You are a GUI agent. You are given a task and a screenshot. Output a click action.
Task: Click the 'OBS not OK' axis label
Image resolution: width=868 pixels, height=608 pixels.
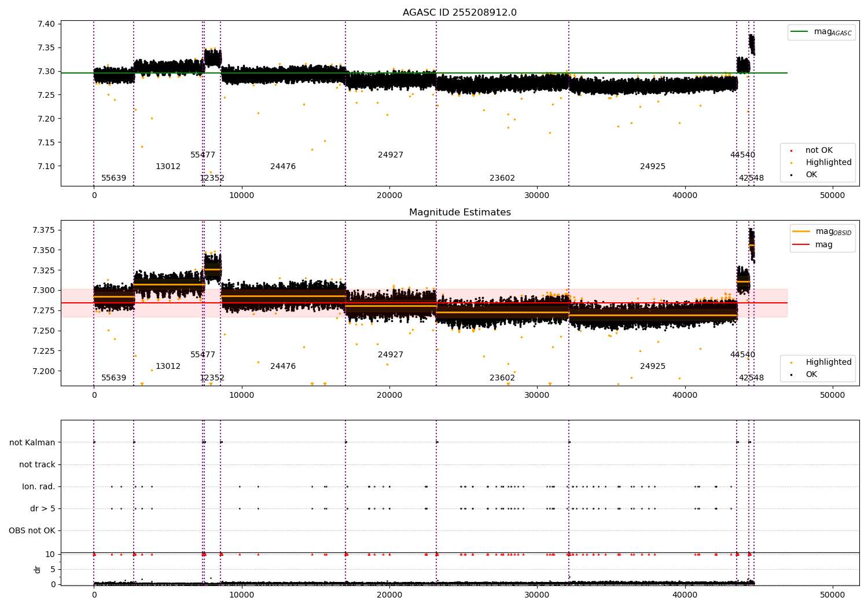(32, 530)
